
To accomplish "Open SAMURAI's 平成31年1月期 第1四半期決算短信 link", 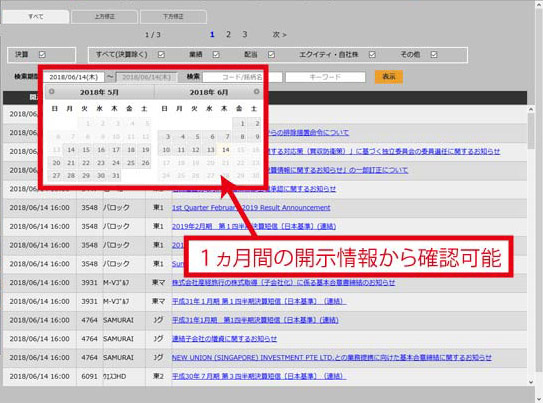I will pos(255,320).
